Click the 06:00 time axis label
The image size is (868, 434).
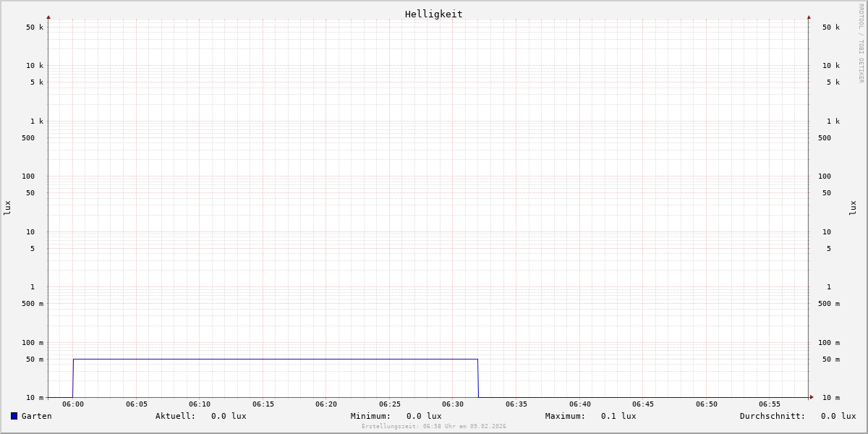click(x=73, y=404)
